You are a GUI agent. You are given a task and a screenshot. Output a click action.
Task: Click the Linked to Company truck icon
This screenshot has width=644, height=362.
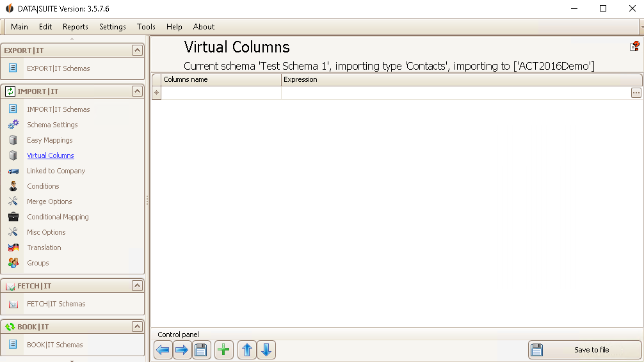point(13,171)
